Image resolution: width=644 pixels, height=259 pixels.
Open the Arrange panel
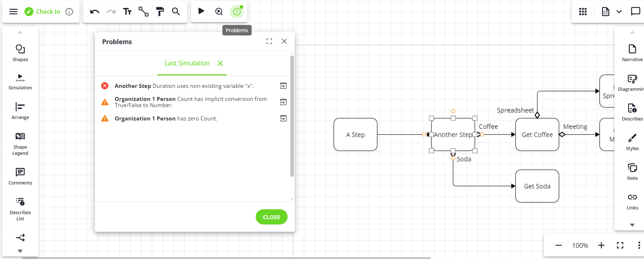[20, 111]
